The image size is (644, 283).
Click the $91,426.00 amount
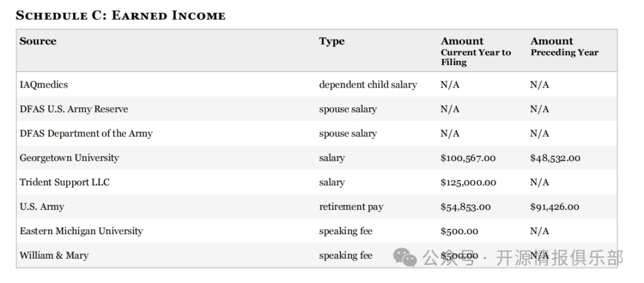(555, 207)
